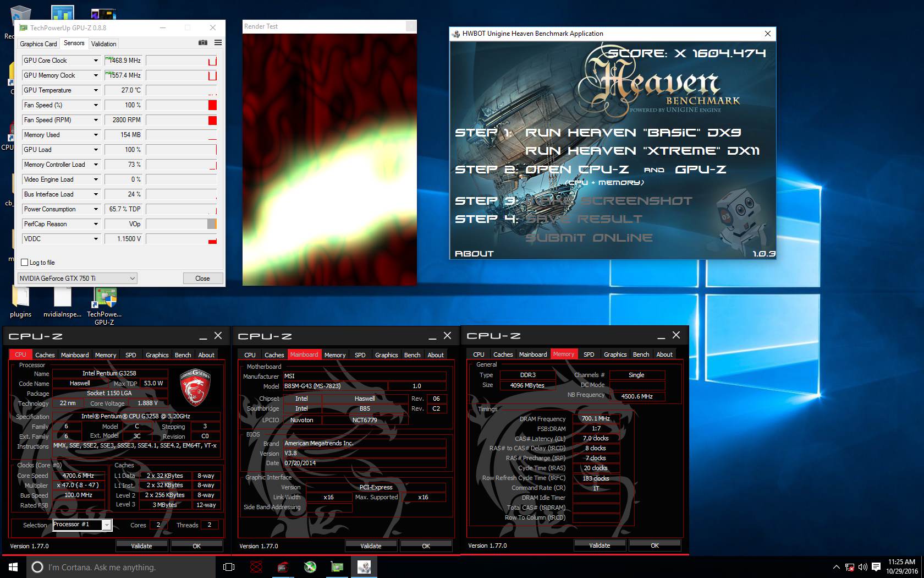Click RUN HEAVEN "XTREME" DX11
The width and height of the screenshot is (924, 578).
coord(642,151)
